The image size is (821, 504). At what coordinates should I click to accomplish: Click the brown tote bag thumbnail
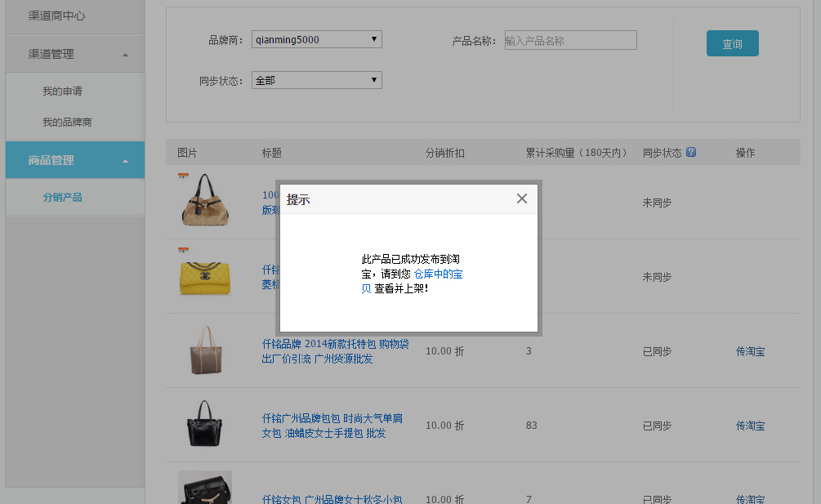pyautogui.click(x=205, y=350)
